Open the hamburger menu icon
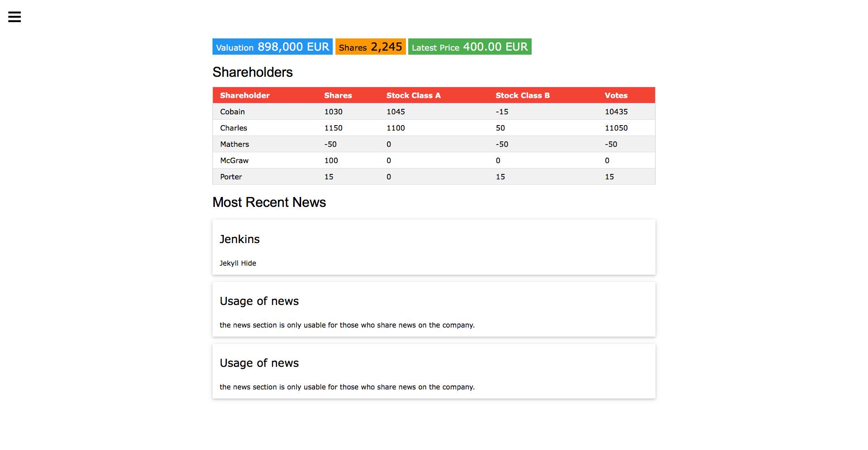868x450 pixels. click(x=14, y=17)
